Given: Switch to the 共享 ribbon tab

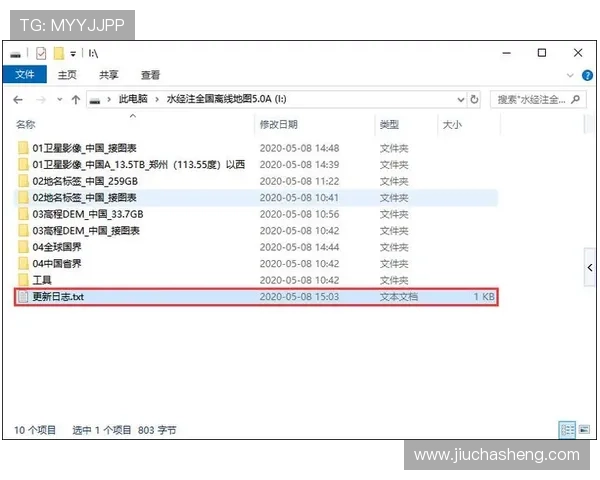Looking at the screenshot, I should pos(109,75).
